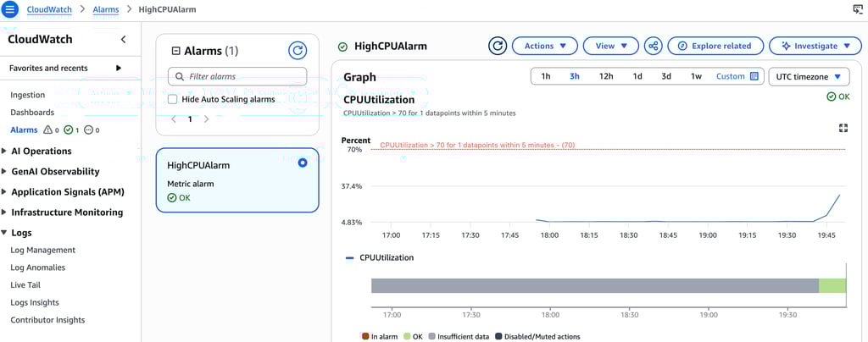
Task: Open the Investigate dropdown
Action: coord(816,46)
